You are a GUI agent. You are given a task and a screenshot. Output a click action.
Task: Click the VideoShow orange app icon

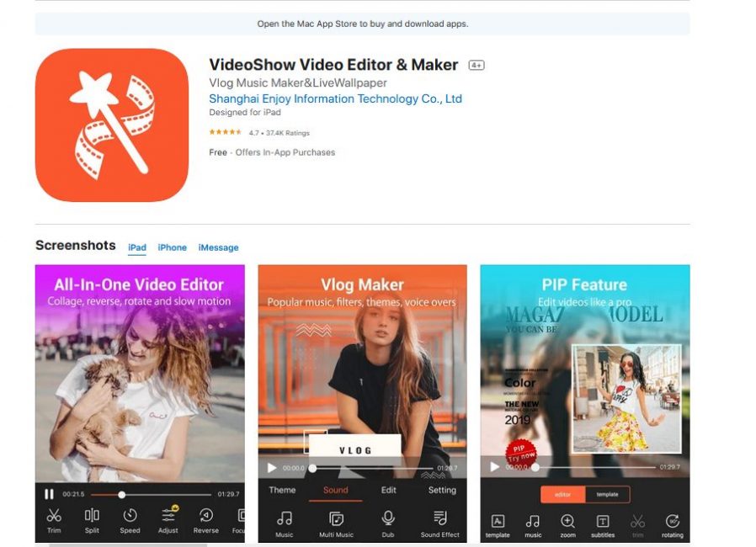[112, 125]
